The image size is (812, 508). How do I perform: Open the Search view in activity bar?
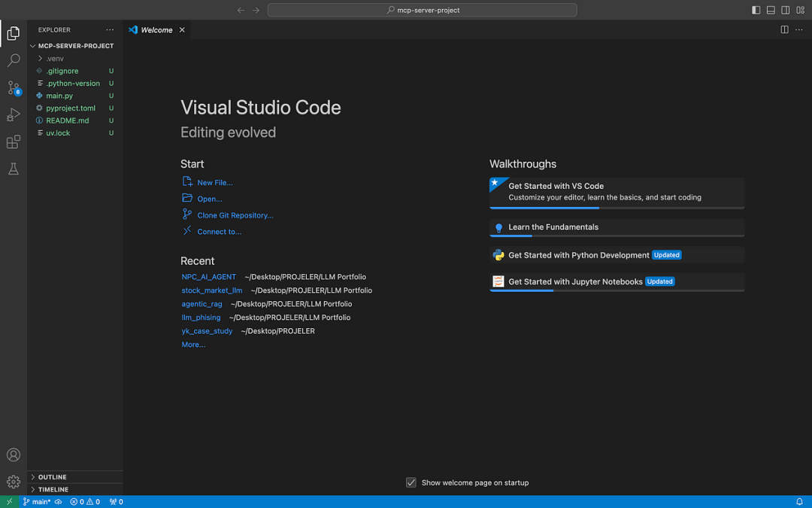(14, 60)
